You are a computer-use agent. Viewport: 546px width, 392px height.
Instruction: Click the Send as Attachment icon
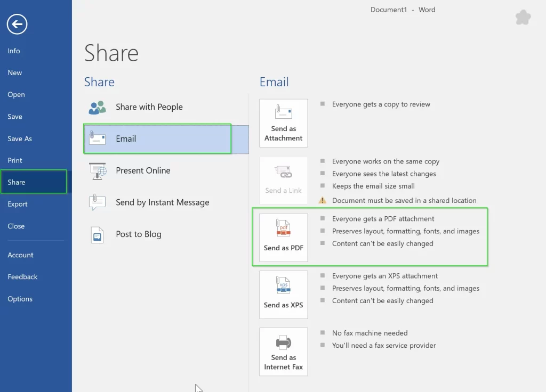[283, 112]
